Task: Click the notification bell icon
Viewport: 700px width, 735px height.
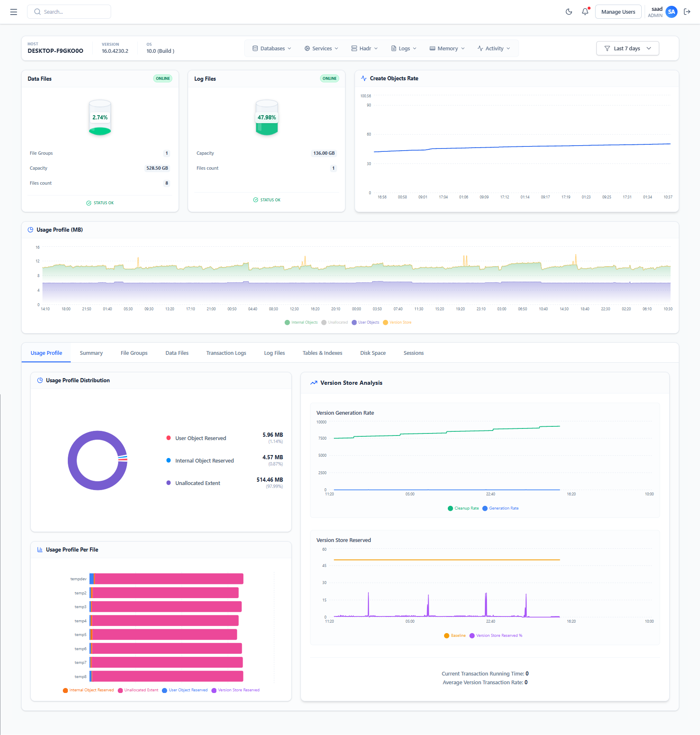Action: (585, 12)
